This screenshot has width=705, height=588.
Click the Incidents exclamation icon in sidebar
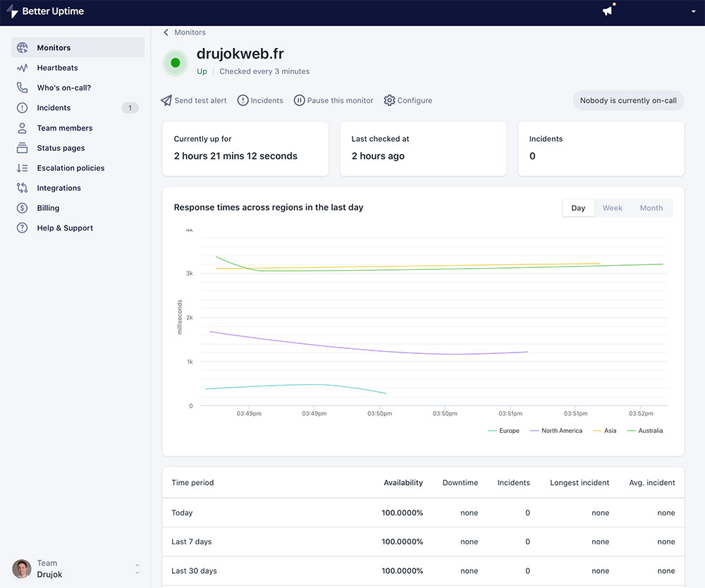coord(22,108)
